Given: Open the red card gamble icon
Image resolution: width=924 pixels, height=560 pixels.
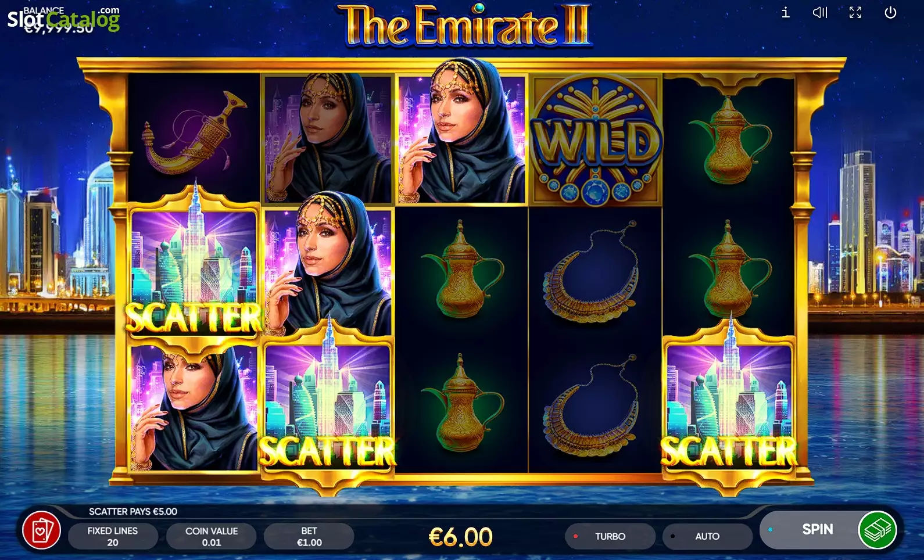Looking at the screenshot, I should tap(41, 530).
